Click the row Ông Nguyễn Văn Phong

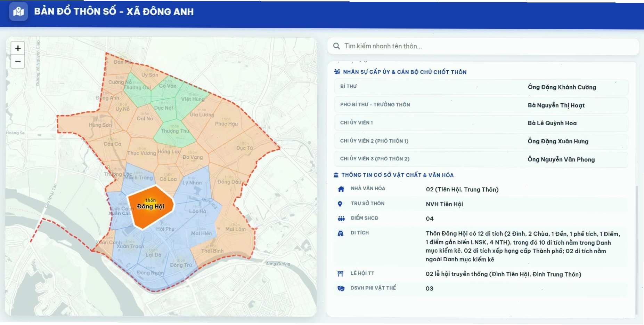[481, 159]
